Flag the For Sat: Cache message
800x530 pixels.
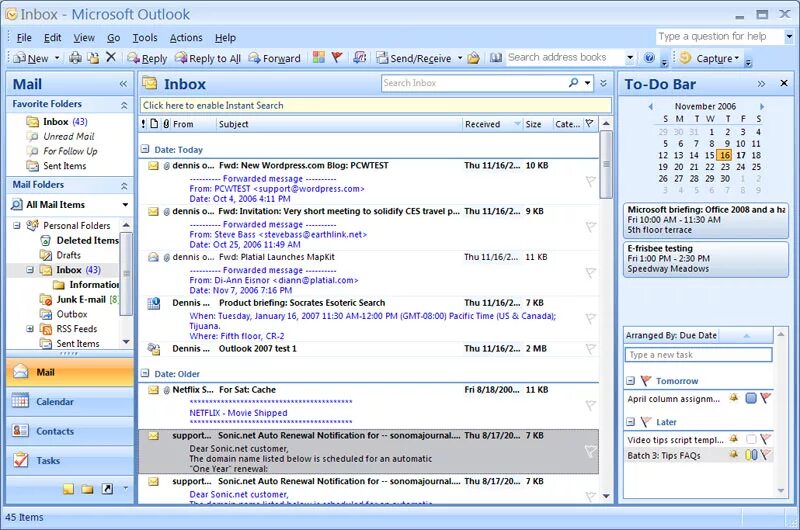click(x=591, y=406)
